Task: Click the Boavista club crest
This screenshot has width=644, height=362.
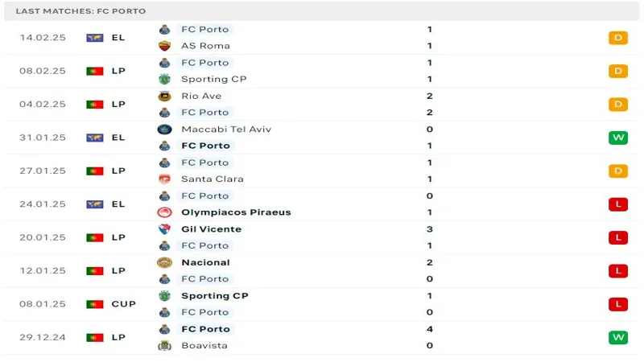Action: pos(164,346)
